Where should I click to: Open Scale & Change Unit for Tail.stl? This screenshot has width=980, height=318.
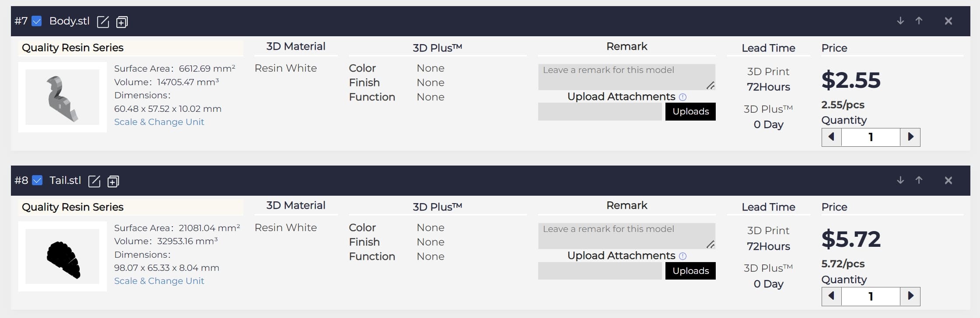tap(159, 281)
